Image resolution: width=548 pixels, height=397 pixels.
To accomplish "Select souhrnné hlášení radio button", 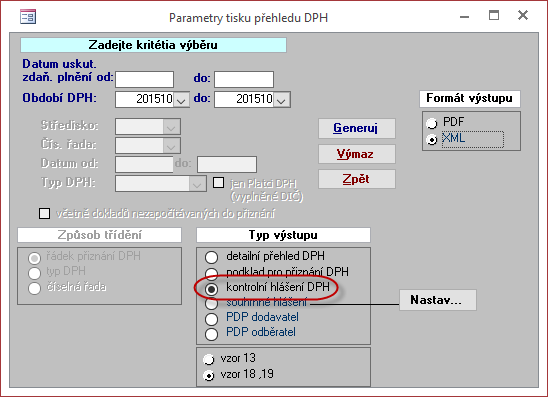I will 211,303.
